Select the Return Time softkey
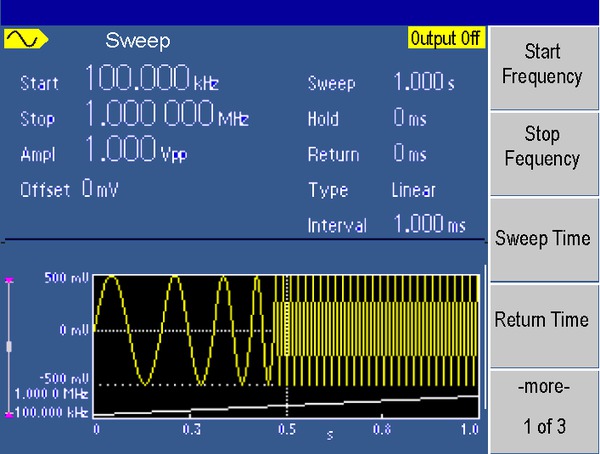The image size is (600, 454). point(542,320)
